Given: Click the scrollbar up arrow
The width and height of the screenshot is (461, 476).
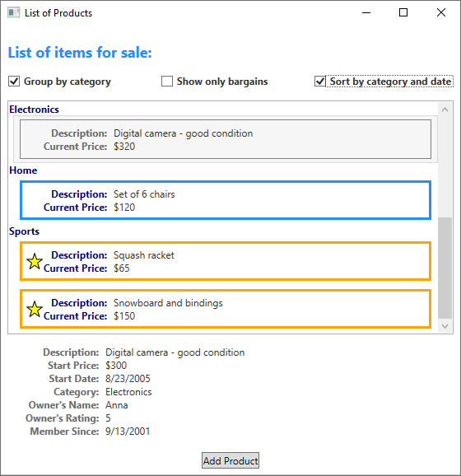Looking at the screenshot, I should click(x=445, y=110).
